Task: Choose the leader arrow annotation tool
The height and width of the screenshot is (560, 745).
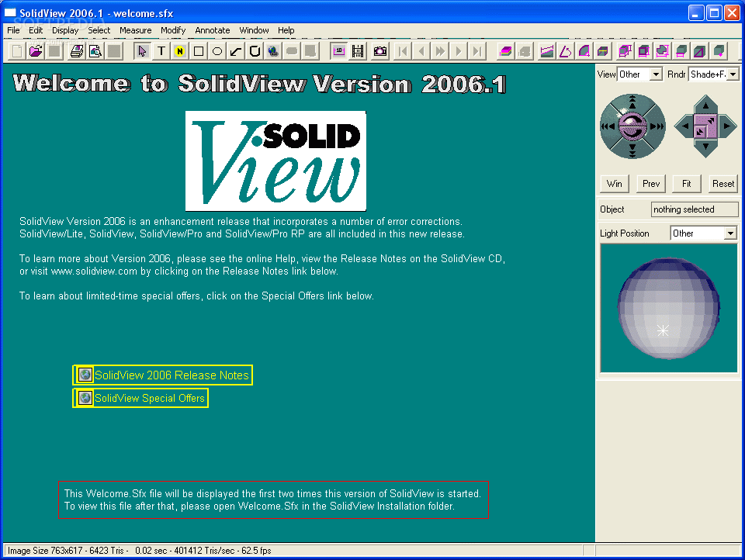Action: 236,51
